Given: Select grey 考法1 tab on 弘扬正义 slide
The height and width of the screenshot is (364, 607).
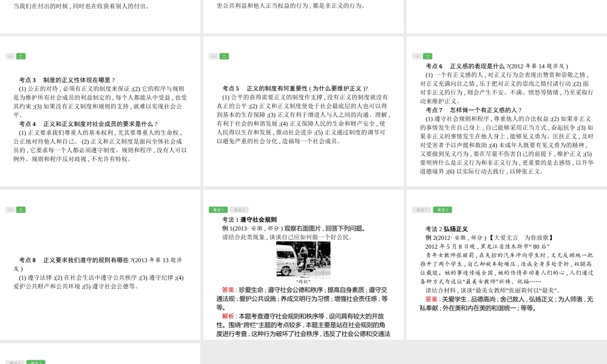Looking at the screenshot, I should pyautogui.click(x=421, y=210).
